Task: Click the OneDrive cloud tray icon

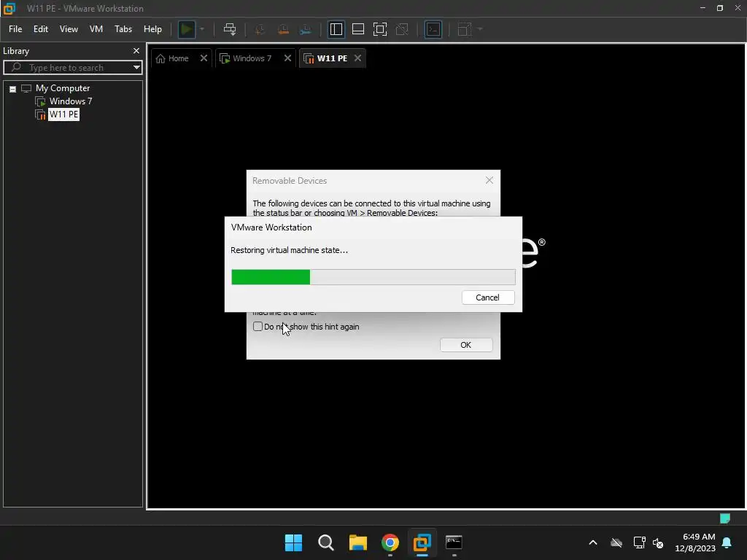Action: (616, 542)
